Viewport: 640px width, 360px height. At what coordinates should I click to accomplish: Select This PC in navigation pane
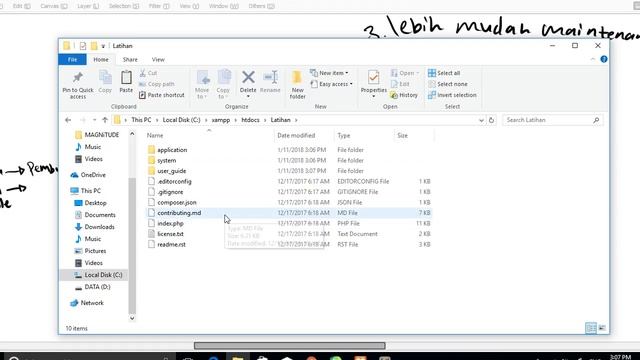(91, 191)
